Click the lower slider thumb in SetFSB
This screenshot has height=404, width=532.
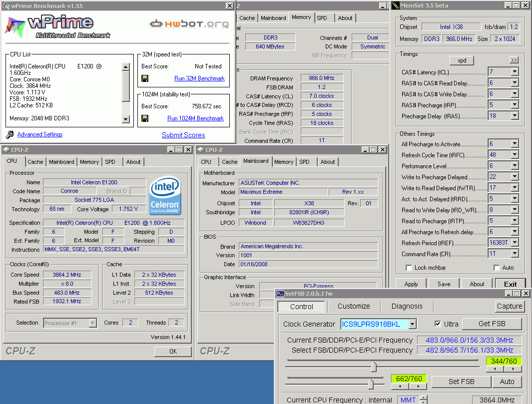(x=371, y=385)
